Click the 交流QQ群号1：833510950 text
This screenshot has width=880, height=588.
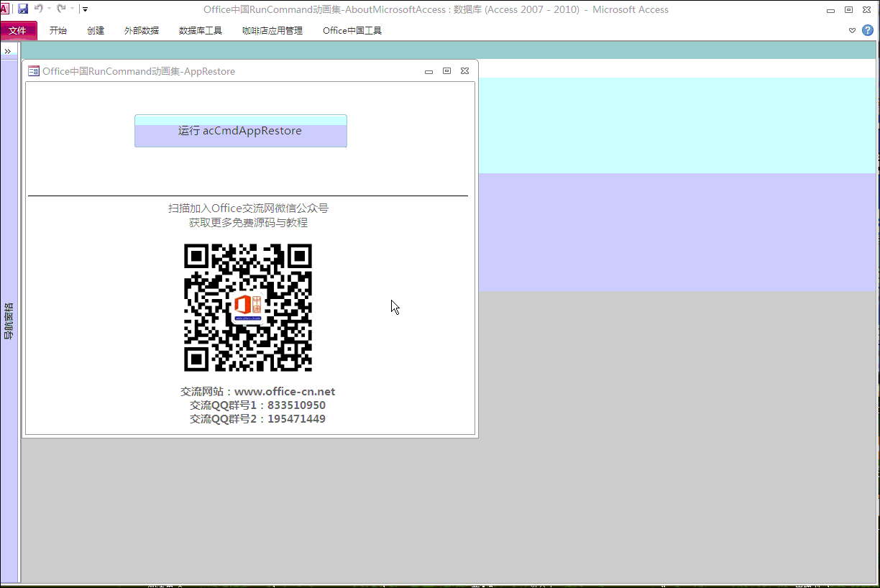click(x=257, y=405)
